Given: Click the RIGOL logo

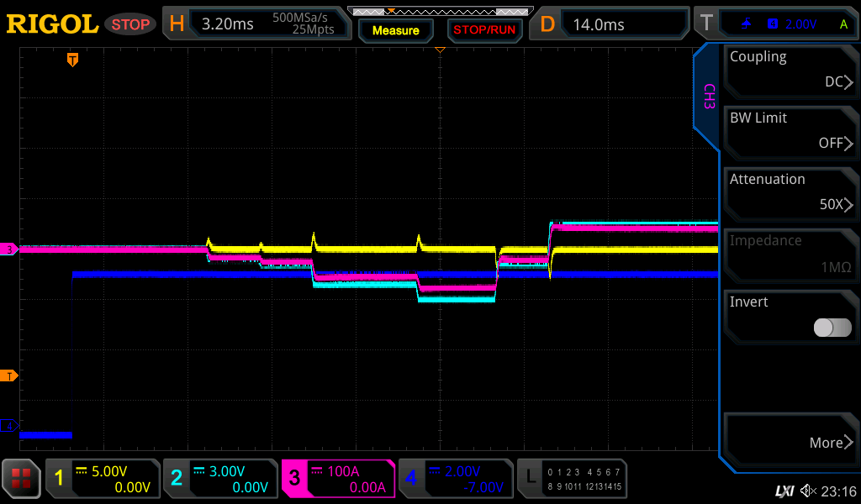Looking at the screenshot, I should 52,24.
